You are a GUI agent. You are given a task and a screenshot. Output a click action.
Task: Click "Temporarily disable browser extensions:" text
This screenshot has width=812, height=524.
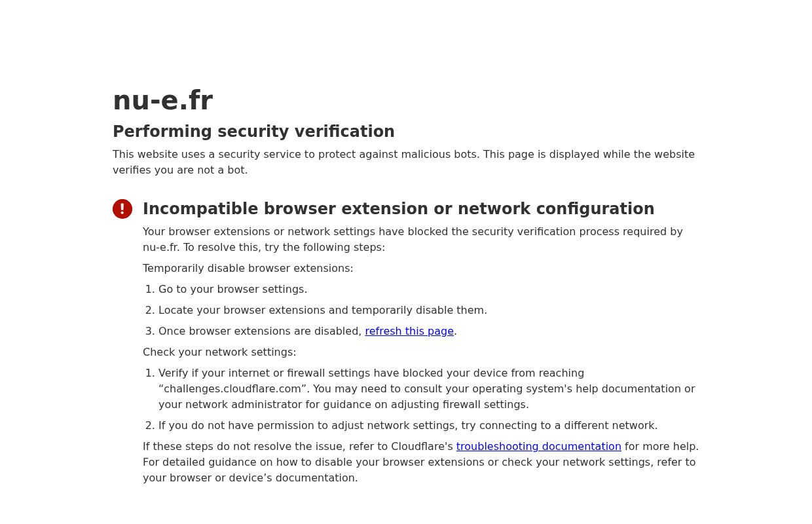point(248,269)
